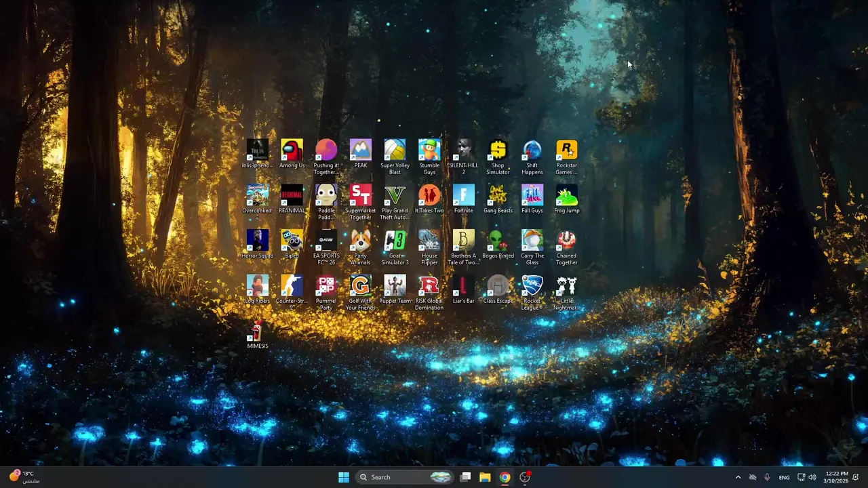This screenshot has height=488, width=868.
Task: Open Task View from the taskbar
Action: click(x=466, y=477)
